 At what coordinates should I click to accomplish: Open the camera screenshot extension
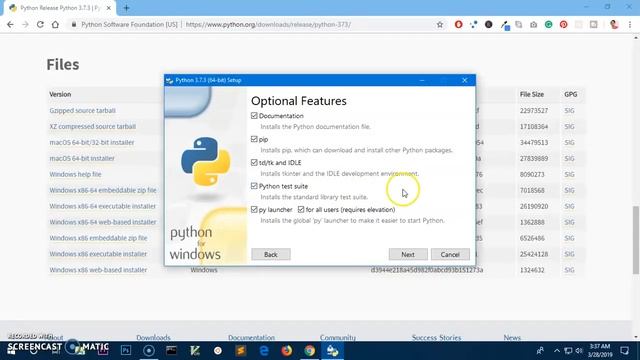point(533,24)
